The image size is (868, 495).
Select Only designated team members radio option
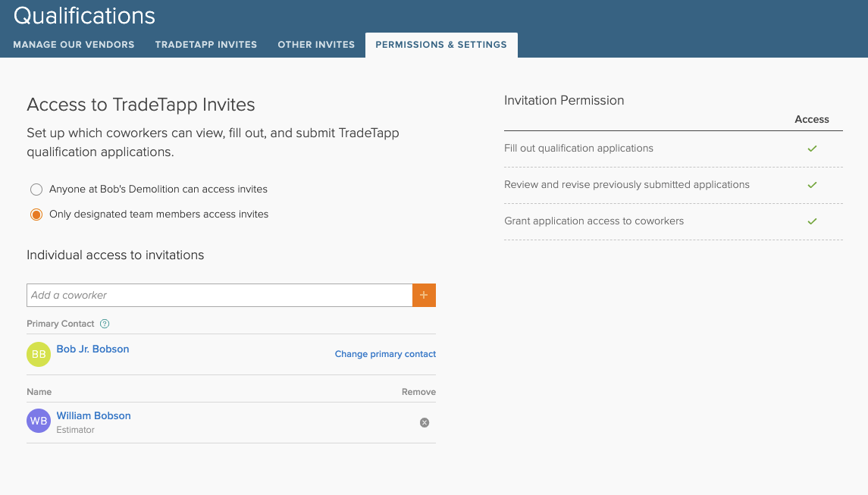pos(36,215)
